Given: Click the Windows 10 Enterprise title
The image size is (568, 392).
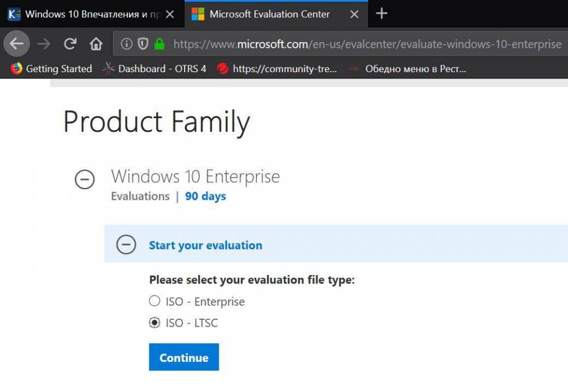Looking at the screenshot, I should 195,177.
